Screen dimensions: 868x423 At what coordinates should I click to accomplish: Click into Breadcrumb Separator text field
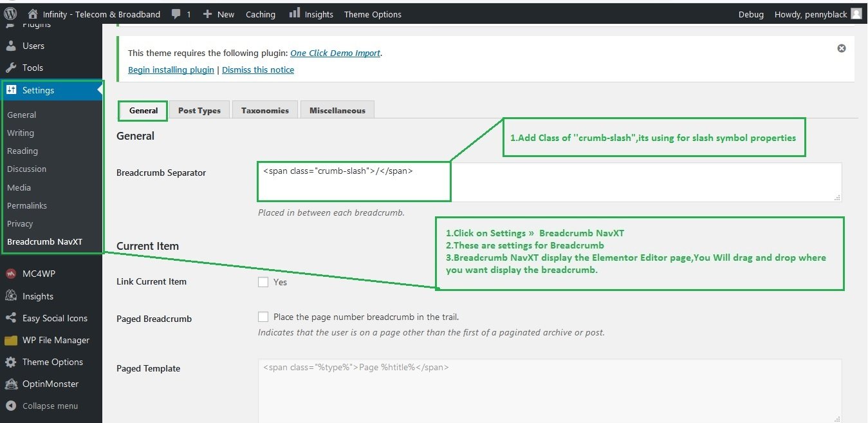549,182
